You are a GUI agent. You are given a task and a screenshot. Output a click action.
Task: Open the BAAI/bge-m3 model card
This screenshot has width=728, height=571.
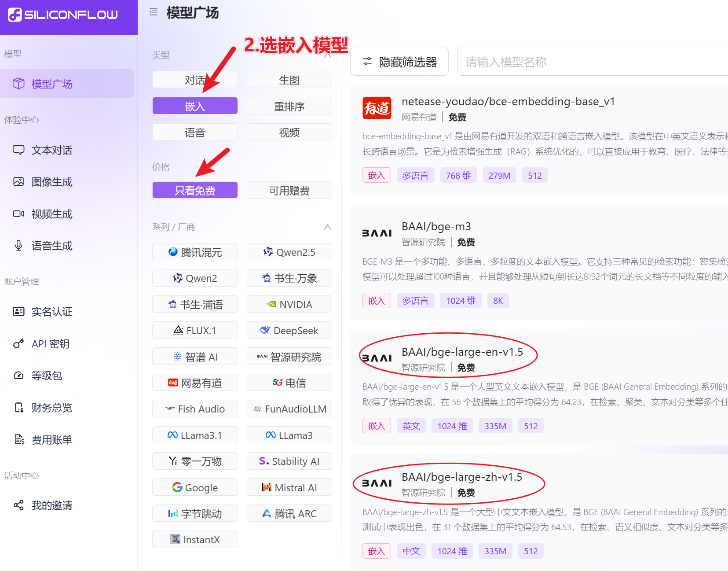(x=539, y=262)
